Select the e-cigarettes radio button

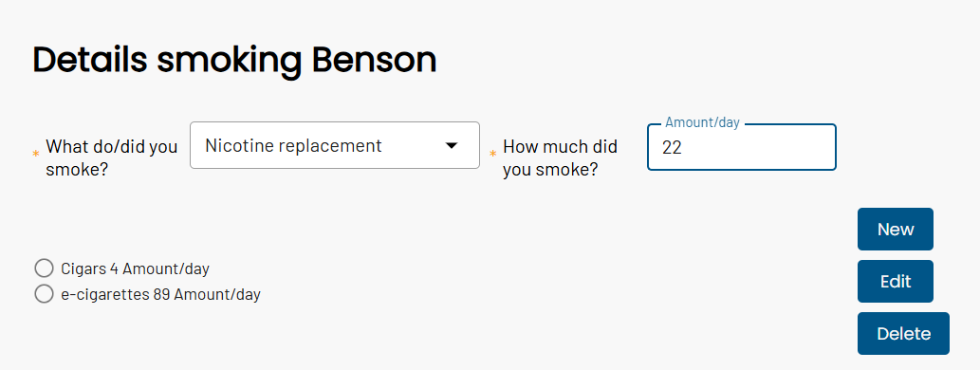click(44, 294)
